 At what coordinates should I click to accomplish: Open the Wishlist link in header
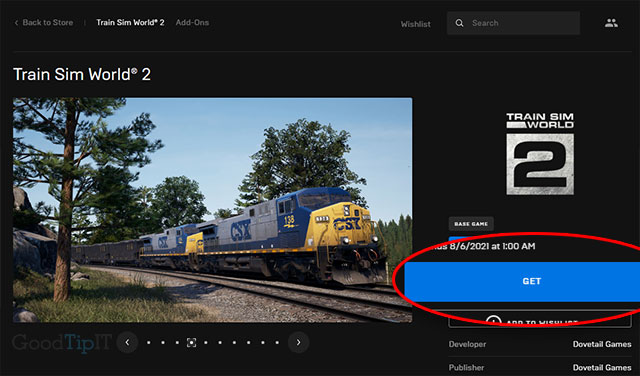click(x=416, y=24)
